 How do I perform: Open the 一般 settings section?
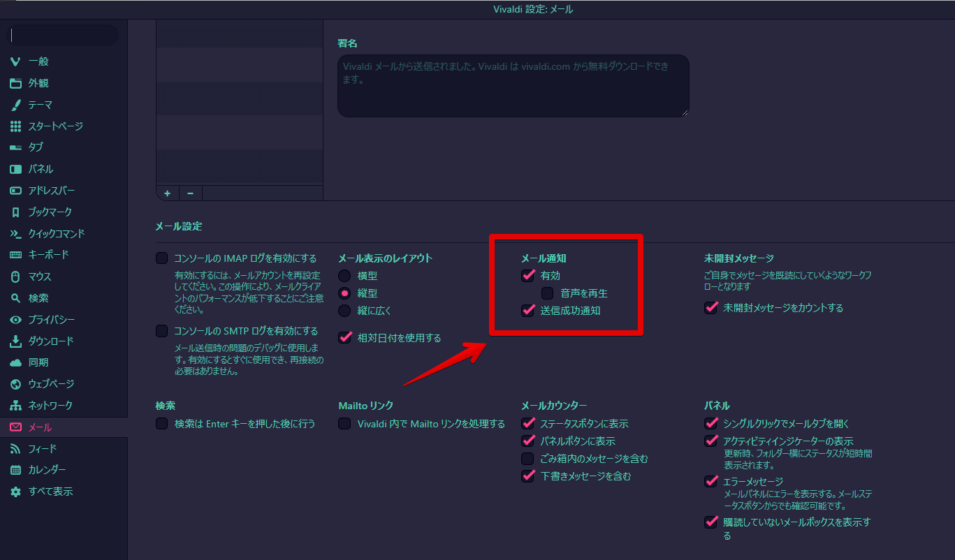(64, 61)
